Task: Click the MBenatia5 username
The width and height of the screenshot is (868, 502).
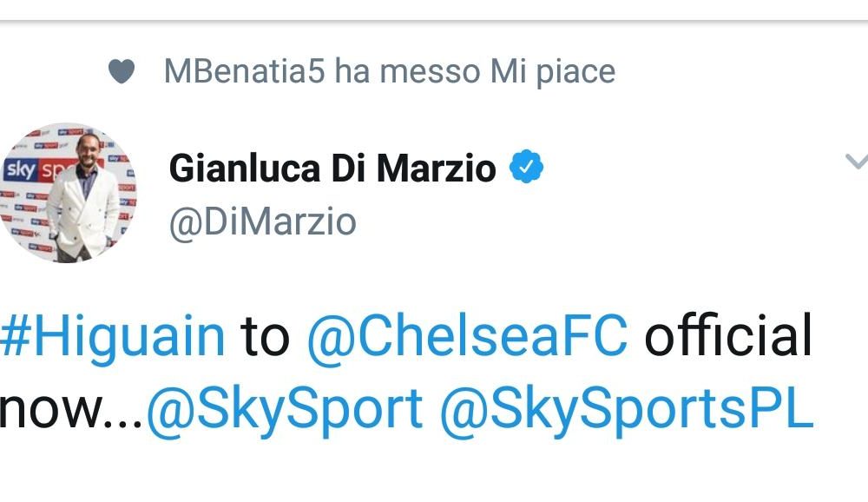Action: 245,71
